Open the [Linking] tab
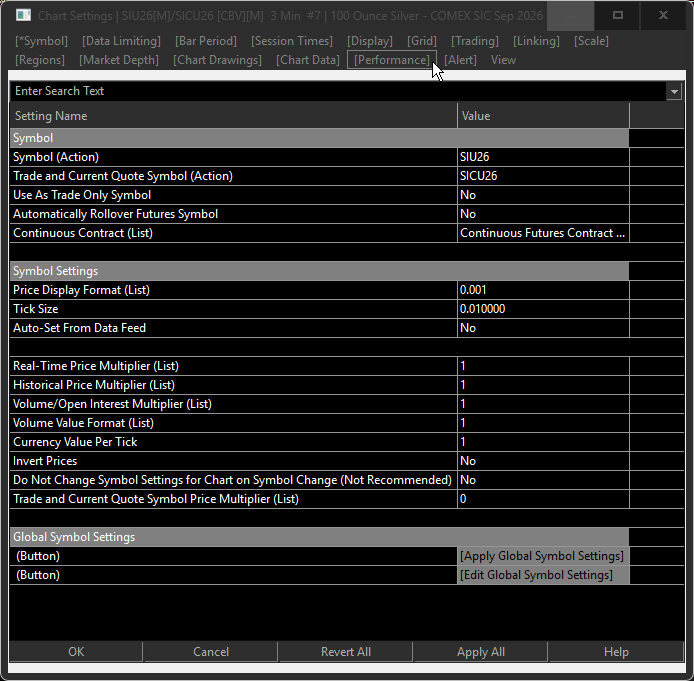 pos(536,41)
